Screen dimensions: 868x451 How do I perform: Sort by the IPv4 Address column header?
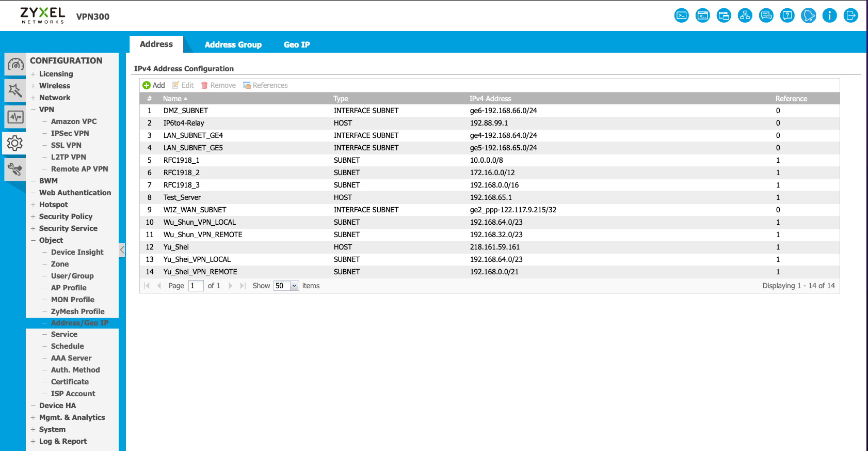[x=490, y=99]
